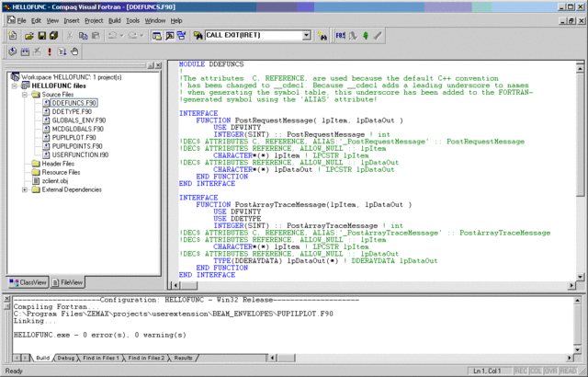The image size is (588, 377).
Task: Toggle the Output window toolbar button
Action: [169, 36]
